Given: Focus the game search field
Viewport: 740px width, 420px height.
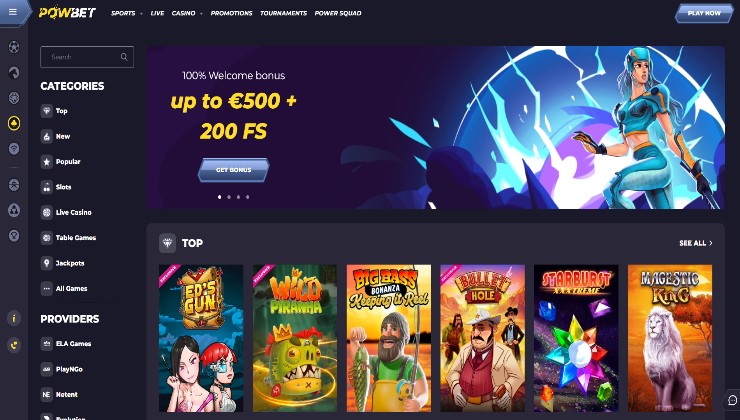Looking at the screenshot, I should coord(87,57).
